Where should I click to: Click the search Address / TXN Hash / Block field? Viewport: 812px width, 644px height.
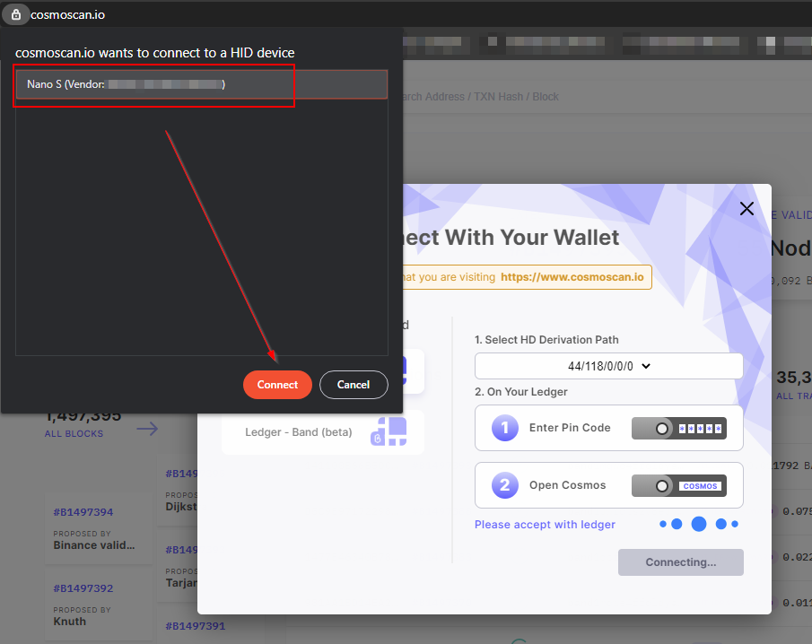[479, 97]
